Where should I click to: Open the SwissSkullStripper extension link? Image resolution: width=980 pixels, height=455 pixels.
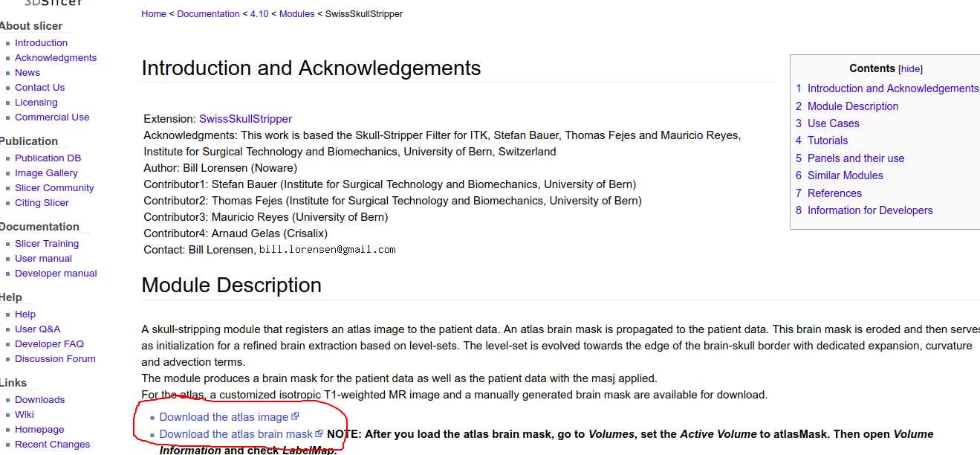245,119
